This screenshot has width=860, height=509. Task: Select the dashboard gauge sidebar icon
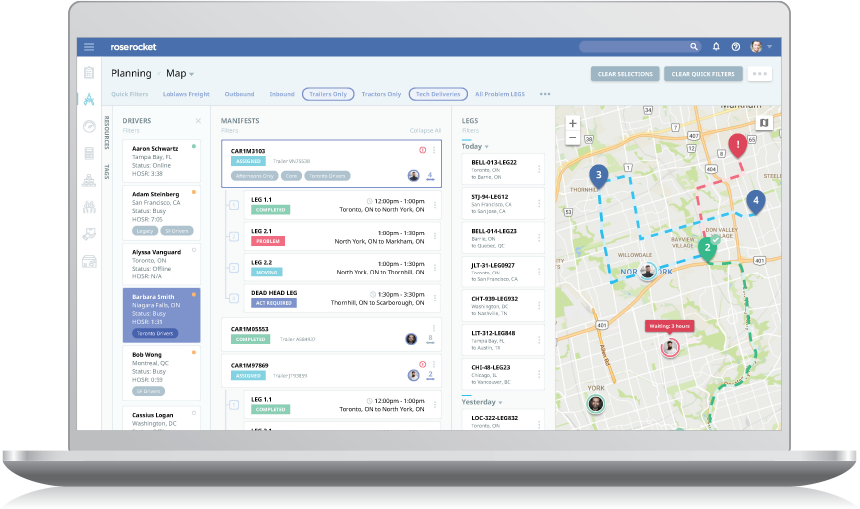click(x=90, y=126)
